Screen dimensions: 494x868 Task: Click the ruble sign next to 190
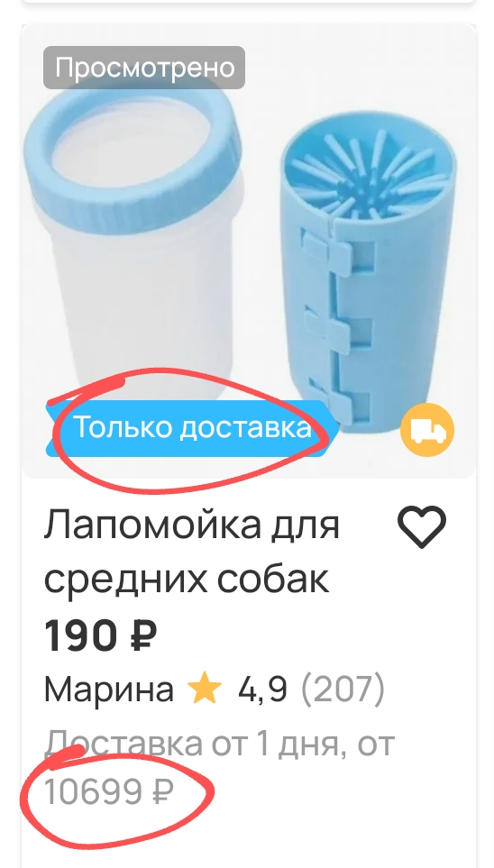pyautogui.click(x=144, y=636)
